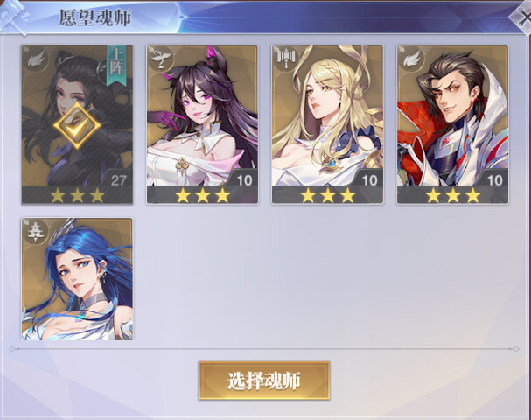The image size is (531, 420).
Task: Select the cat-eared purple-haired soul master card
Action: (202, 124)
